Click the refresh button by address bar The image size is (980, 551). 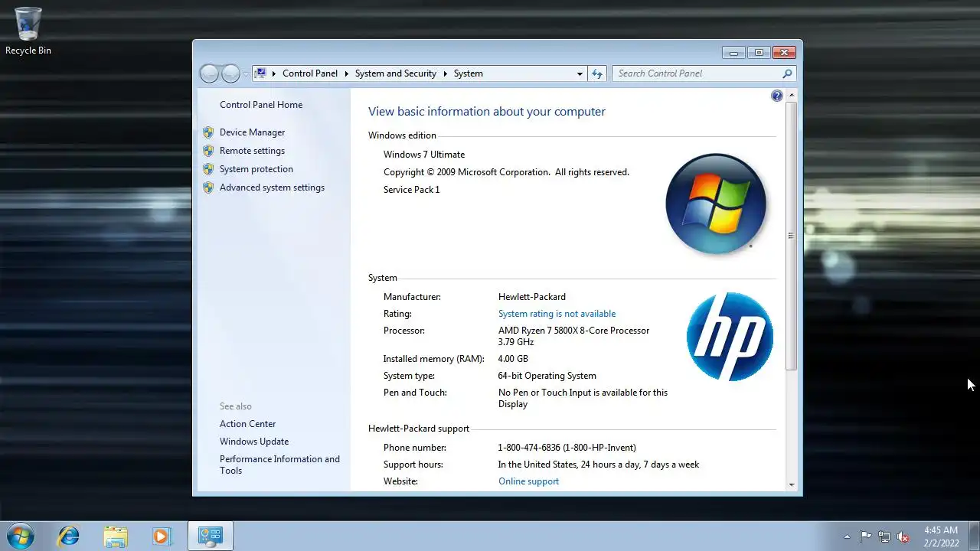(x=597, y=73)
